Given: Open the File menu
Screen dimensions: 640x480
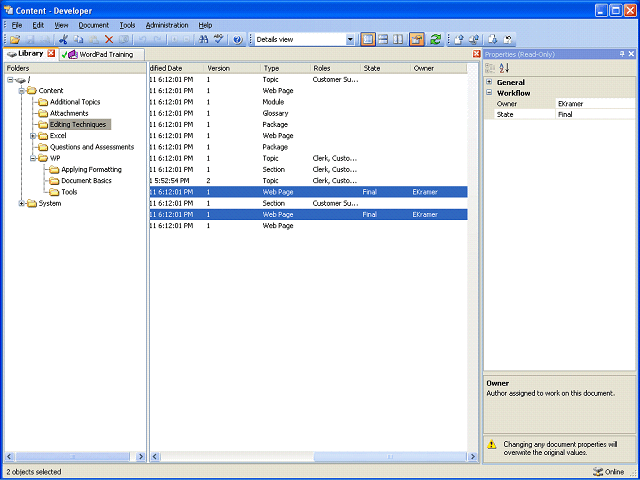Looking at the screenshot, I should click(x=17, y=25).
